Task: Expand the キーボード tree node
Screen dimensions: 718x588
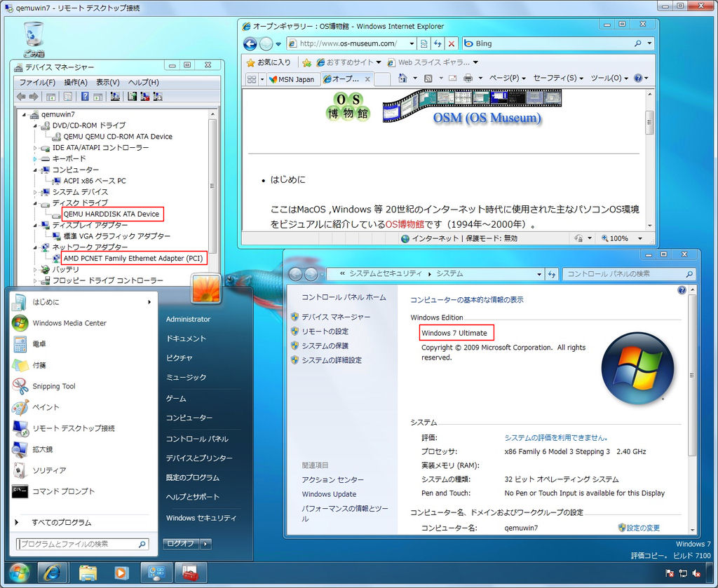Action: [35, 159]
